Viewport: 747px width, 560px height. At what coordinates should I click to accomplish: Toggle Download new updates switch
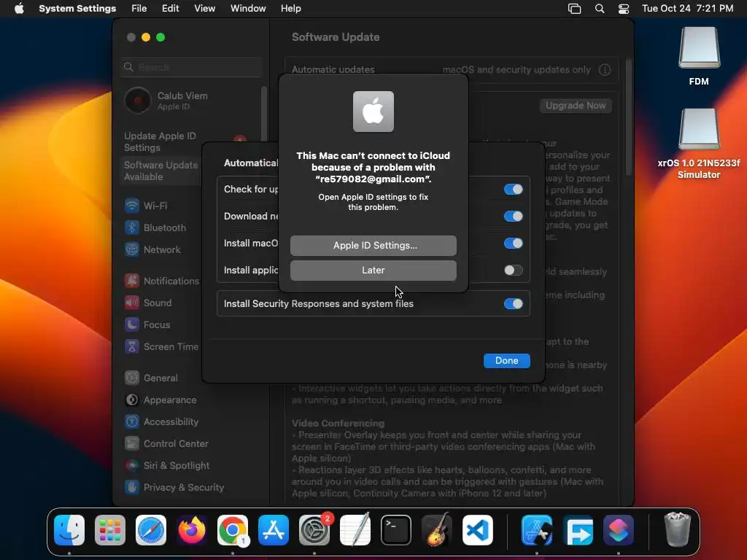(x=513, y=216)
